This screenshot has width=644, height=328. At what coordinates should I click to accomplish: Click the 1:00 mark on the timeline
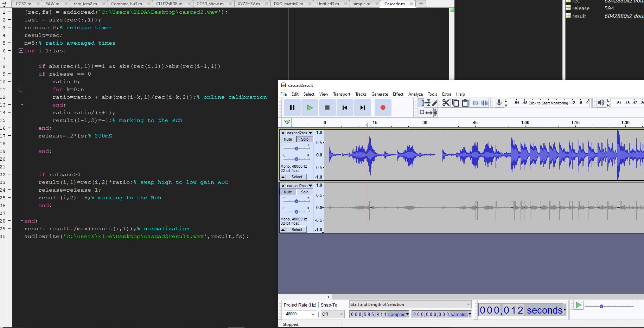[x=525, y=123]
